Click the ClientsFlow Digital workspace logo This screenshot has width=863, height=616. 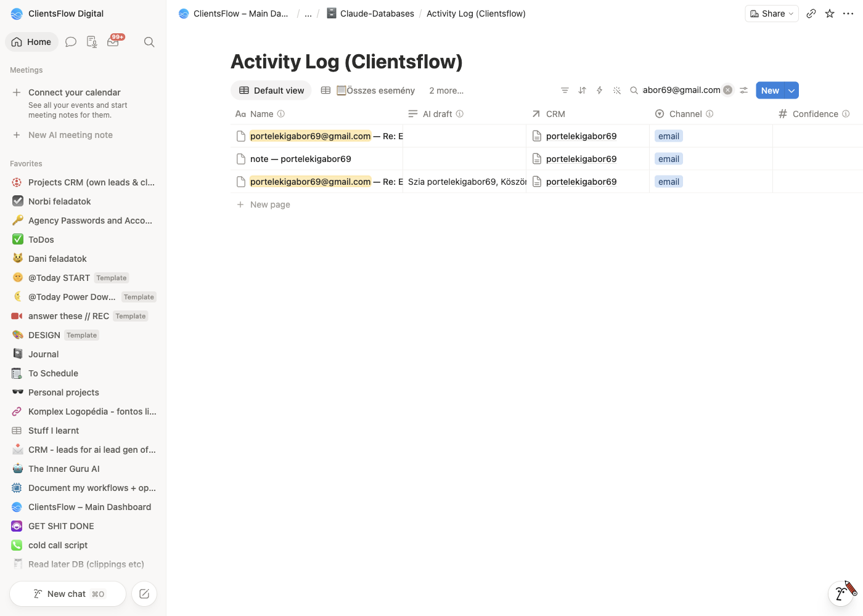[17, 14]
